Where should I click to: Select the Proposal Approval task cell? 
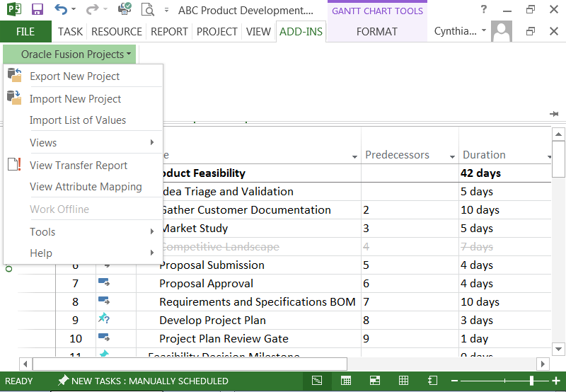point(206,284)
